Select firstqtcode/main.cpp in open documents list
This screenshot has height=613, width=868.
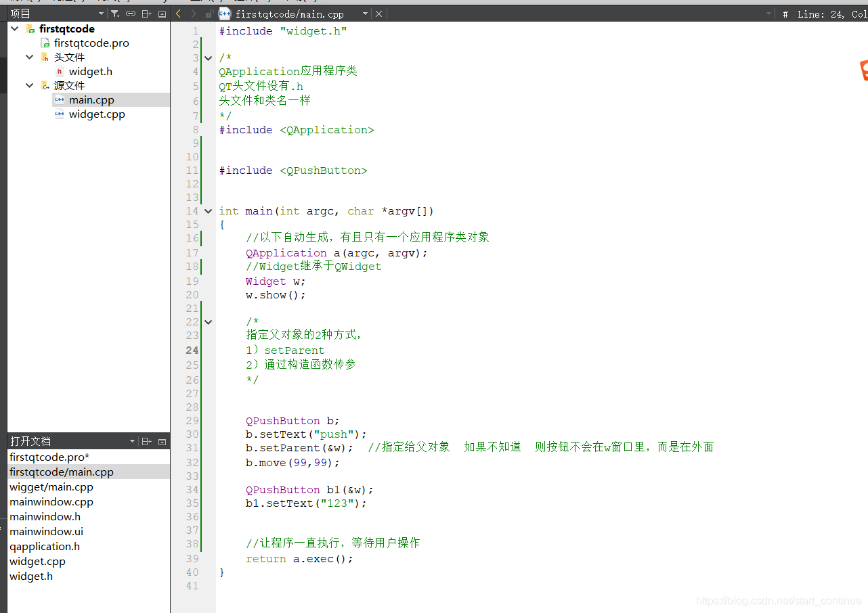tap(88, 472)
